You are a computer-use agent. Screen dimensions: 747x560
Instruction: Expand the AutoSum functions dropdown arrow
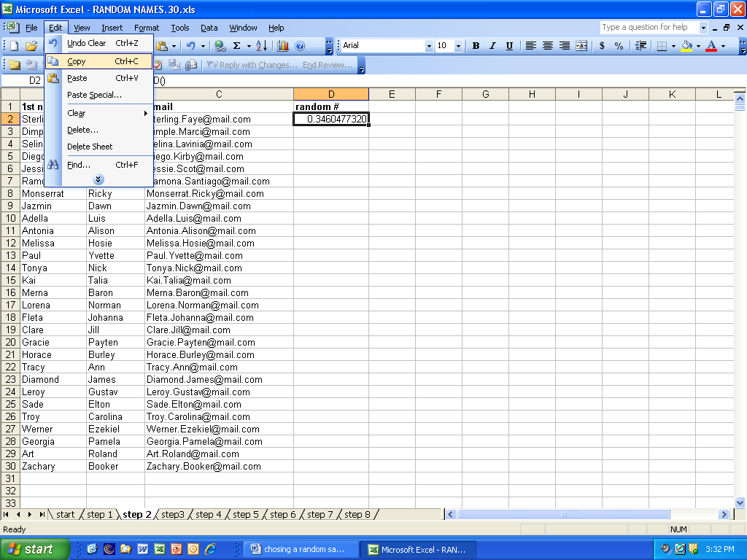(x=249, y=46)
